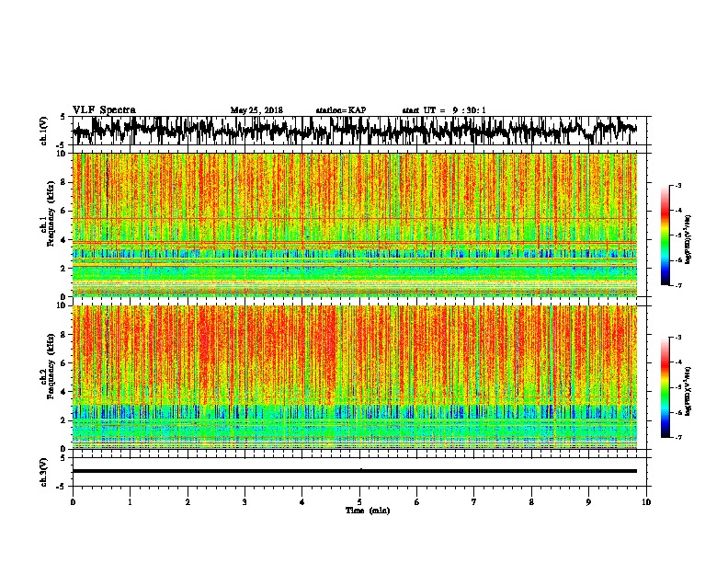Viewport: 728px width, 563px height.
Task: Click the time axis tick label "7"
Action: pyautogui.click(x=474, y=501)
